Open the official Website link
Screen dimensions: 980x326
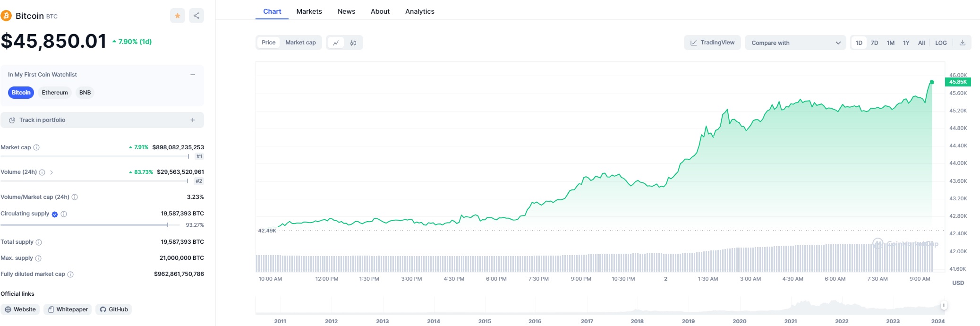point(20,309)
